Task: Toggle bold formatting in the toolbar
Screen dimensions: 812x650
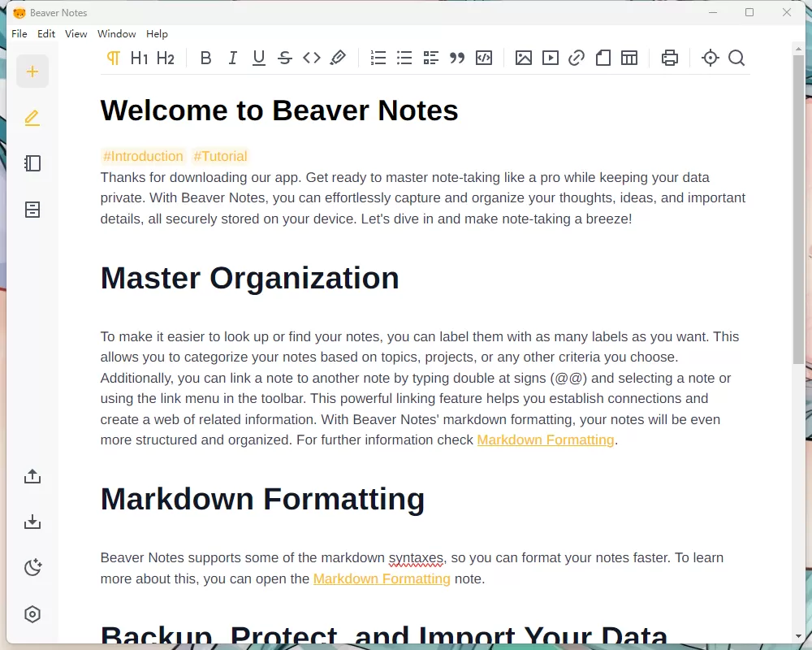Action: pos(205,58)
